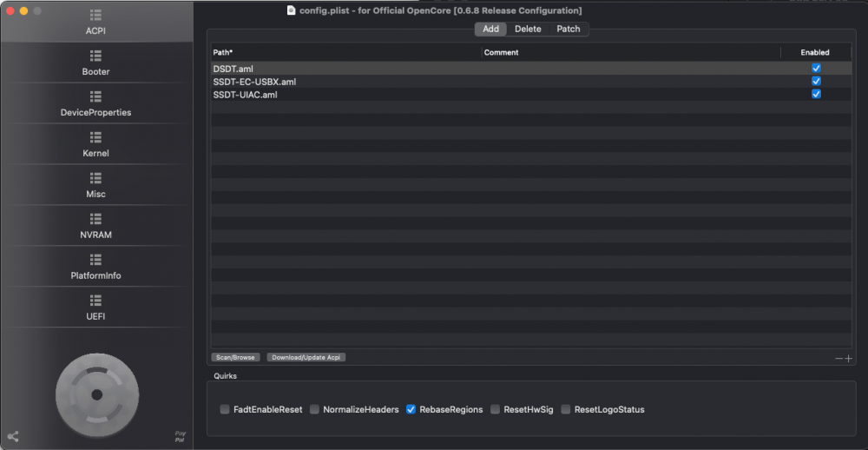
Task: Click the Scan/Browse button
Action: point(235,357)
